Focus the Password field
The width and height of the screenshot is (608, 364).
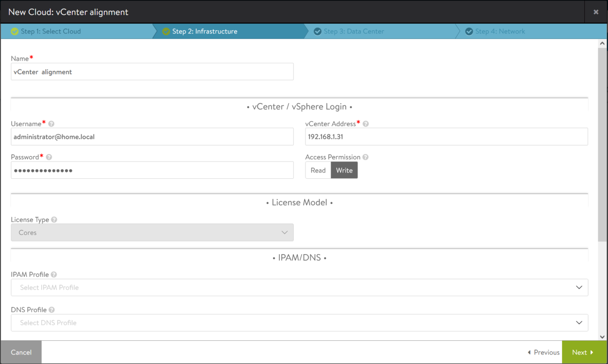pyautogui.click(x=152, y=170)
